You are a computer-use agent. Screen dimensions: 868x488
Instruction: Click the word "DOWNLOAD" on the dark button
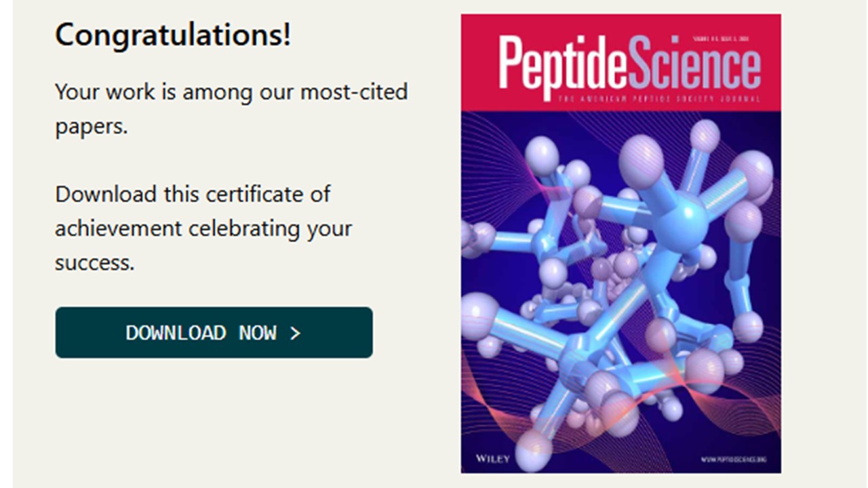click(x=176, y=333)
